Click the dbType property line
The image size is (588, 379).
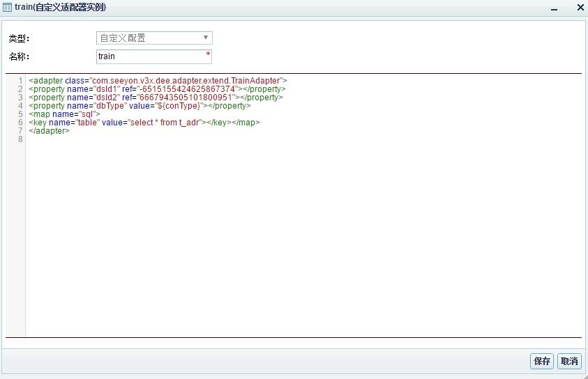pos(140,106)
